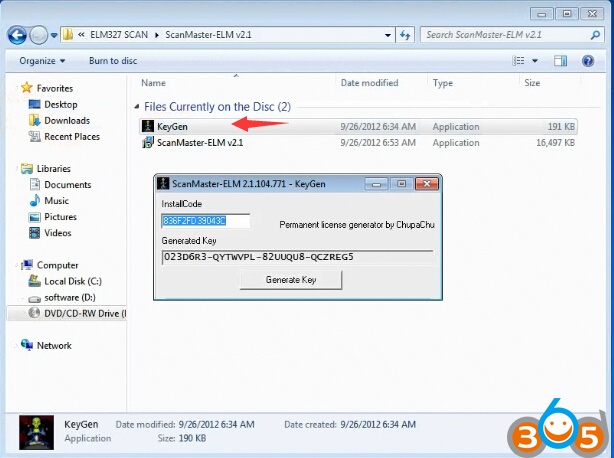Click the Documents library icon
This screenshot has height=458, width=614.
35,184
